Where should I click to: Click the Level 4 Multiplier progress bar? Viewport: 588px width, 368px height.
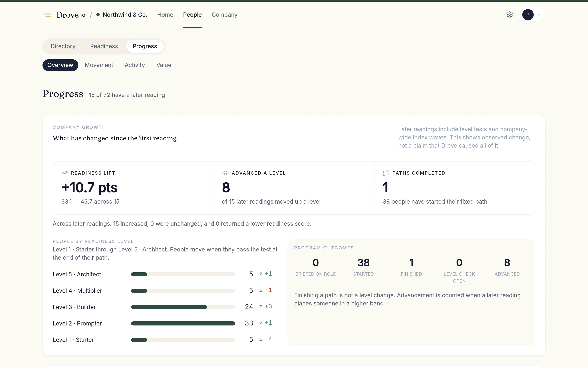coord(183,291)
